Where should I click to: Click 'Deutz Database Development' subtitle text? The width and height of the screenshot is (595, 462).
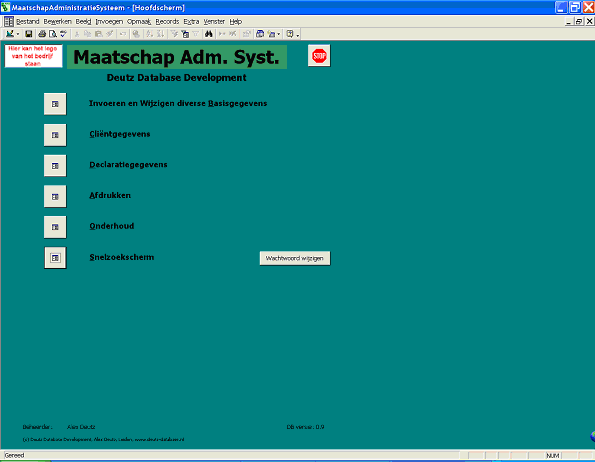click(176, 78)
